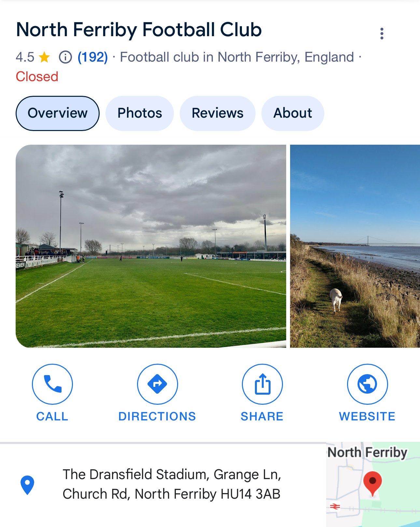Screen dimensions: 420x527
Task: Click the rating info circle icon
Action: pyautogui.click(x=65, y=57)
